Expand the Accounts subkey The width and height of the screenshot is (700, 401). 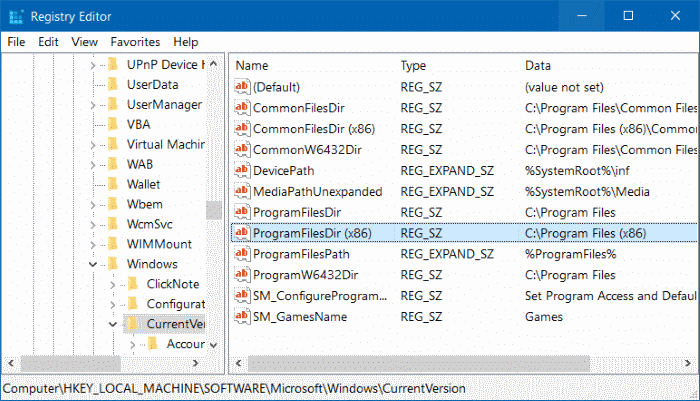[133, 345]
